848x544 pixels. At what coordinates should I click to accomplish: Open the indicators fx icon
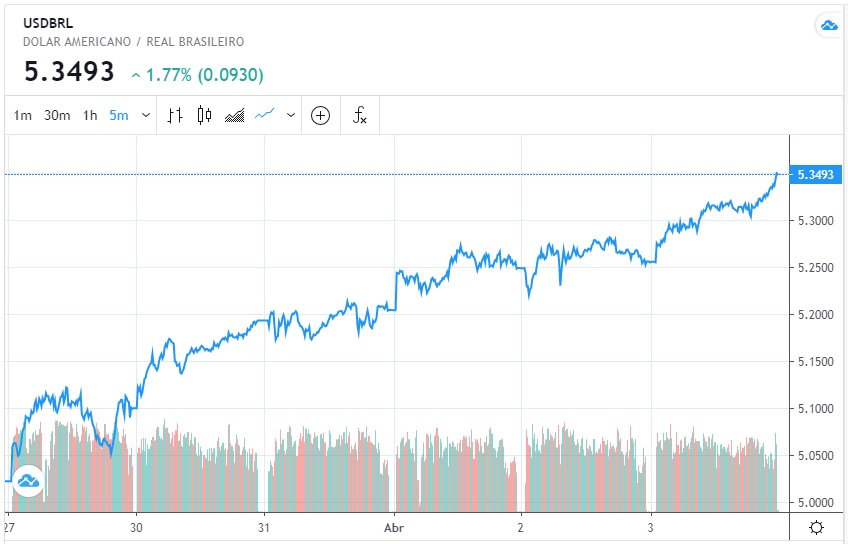click(x=360, y=115)
